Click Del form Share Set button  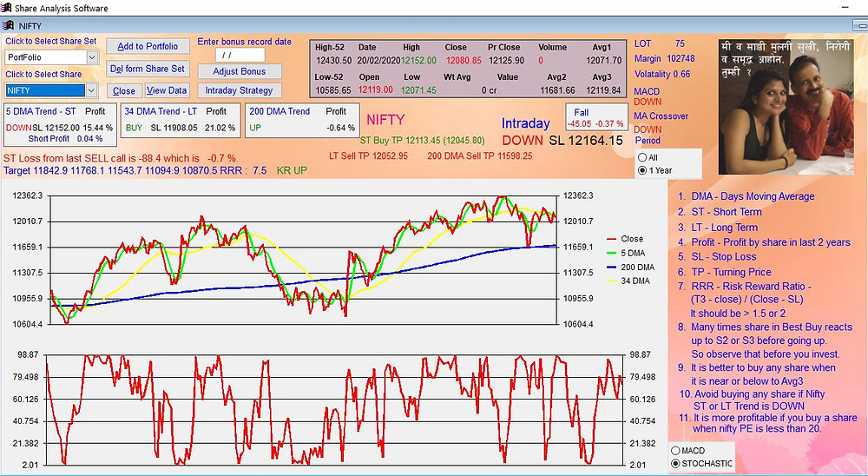coord(148,69)
